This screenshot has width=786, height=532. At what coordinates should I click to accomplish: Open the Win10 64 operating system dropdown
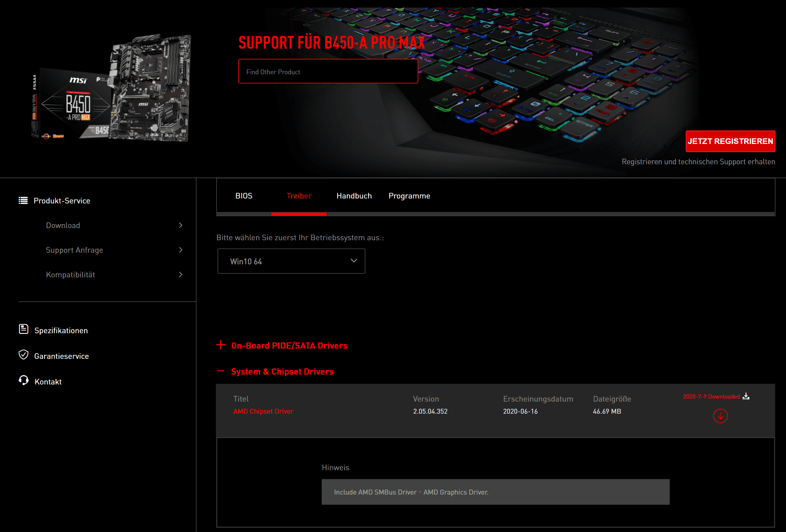(x=291, y=261)
